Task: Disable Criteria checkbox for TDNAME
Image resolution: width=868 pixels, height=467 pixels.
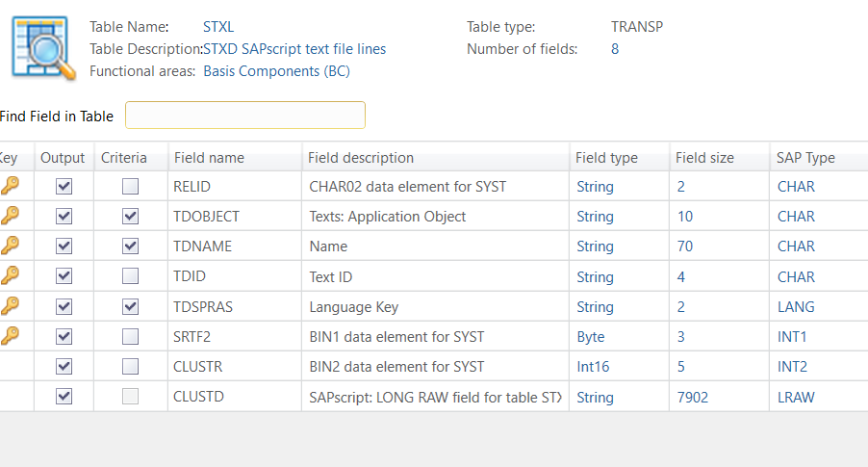Action: 130,246
